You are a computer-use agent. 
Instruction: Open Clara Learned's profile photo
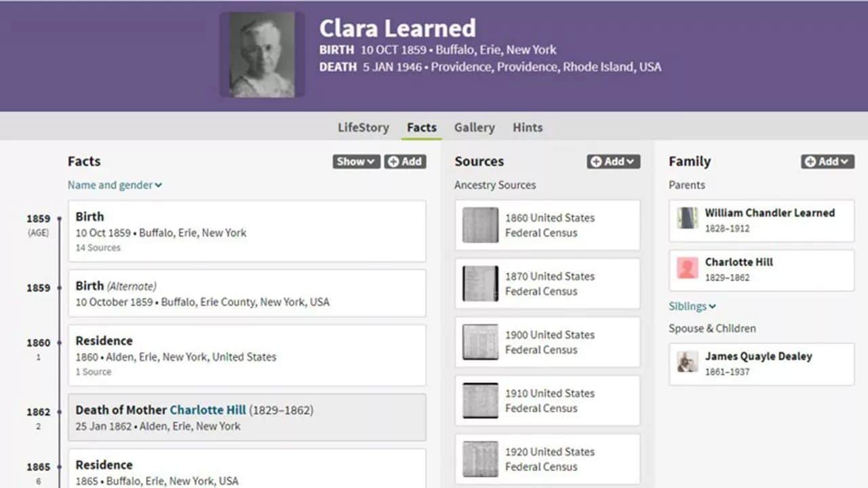point(261,54)
